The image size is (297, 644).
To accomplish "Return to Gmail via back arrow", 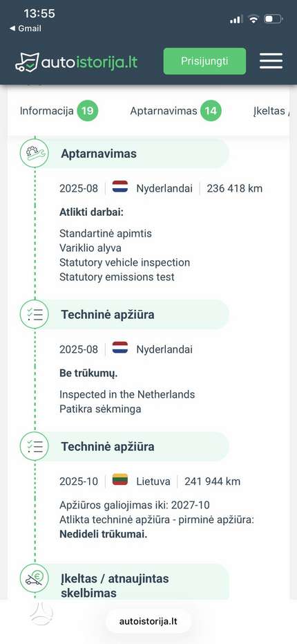I will pyautogui.click(x=25, y=28).
